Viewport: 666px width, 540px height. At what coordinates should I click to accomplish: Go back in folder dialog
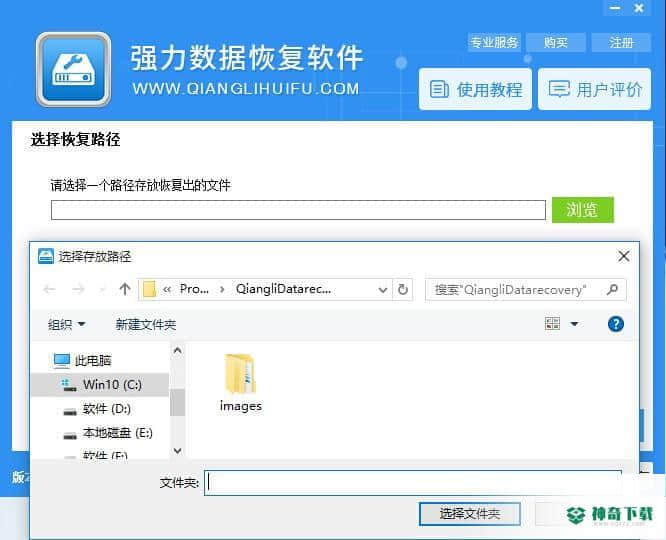point(49,289)
